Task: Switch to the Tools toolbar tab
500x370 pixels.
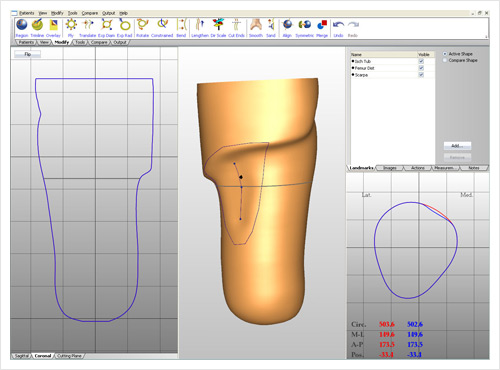Action: [x=80, y=42]
